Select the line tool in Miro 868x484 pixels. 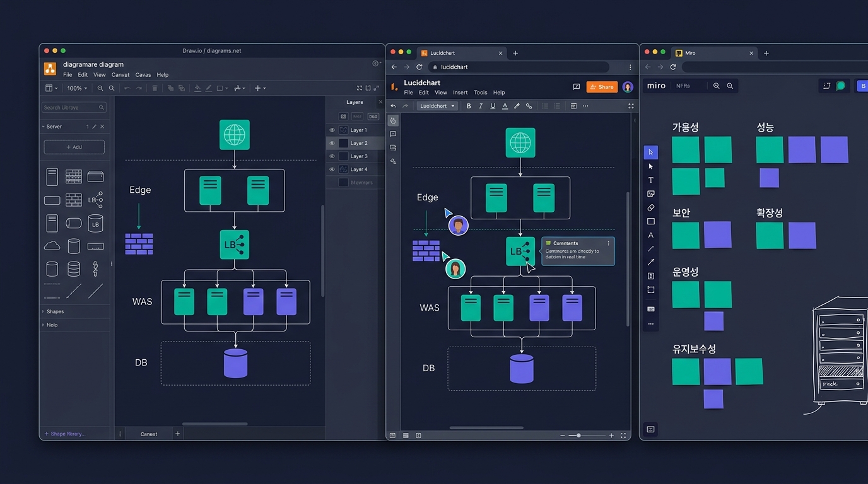click(x=651, y=249)
